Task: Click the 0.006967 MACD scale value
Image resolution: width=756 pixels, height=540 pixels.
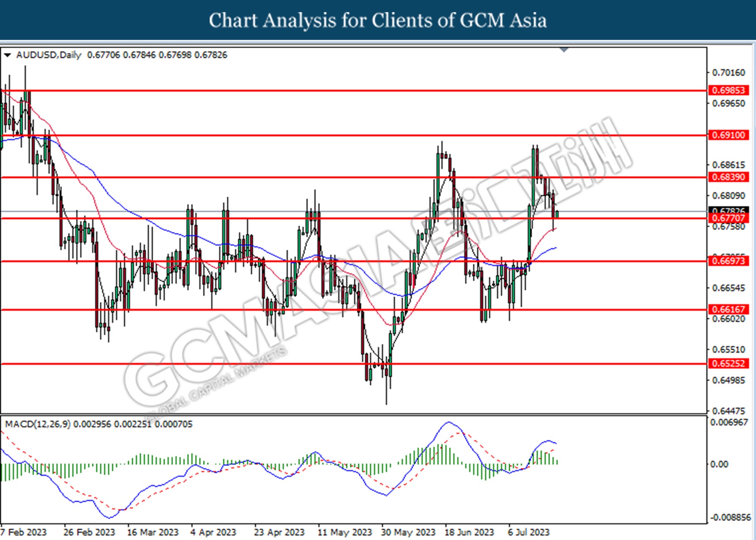Action: point(729,422)
